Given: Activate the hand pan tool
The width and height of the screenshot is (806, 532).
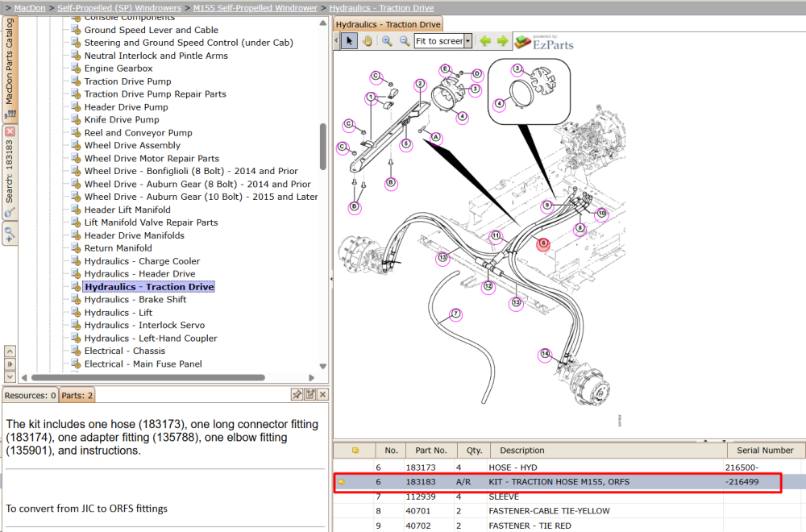Looking at the screenshot, I should (367, 41).
